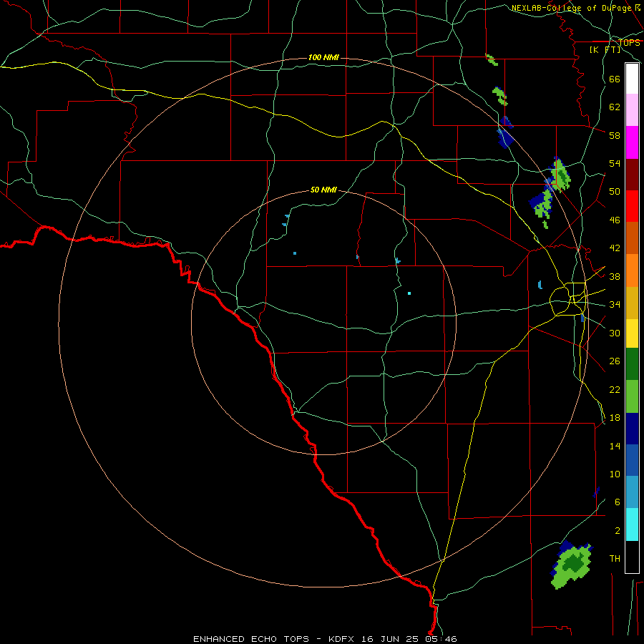
Task: Pick the burnt orange legend swatch
Action: click(x=632, y=238)
